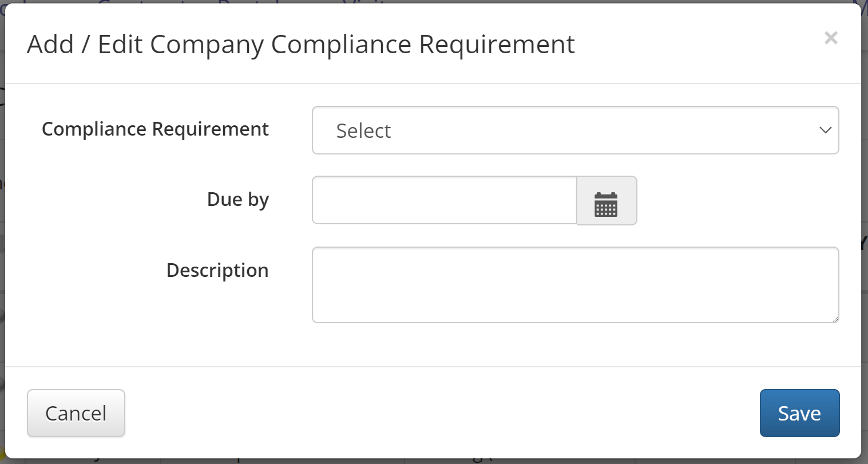Save the compliance requirement
The height and width of the screenshot is (464, 868).
pos(799,413)
